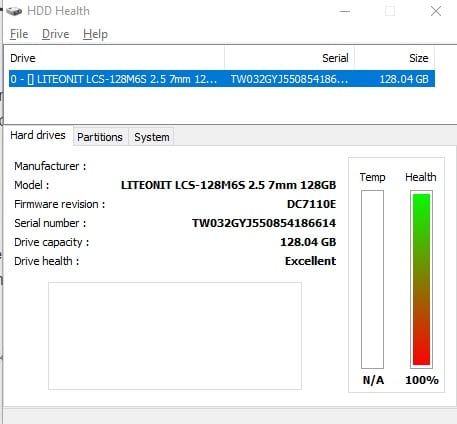Click the Temp gauge label
The width and height of the screenshot is (457, 424).
[372, 177]
